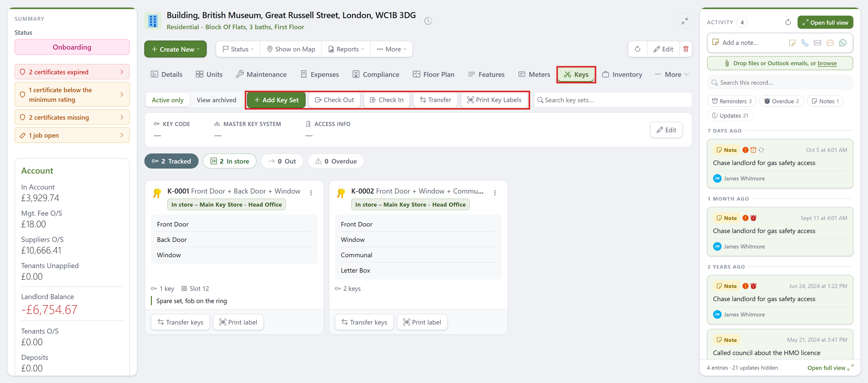Open the Reports dropdown

[346, 49]
